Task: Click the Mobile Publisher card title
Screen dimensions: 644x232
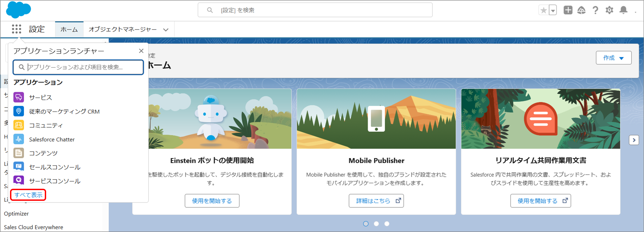Action: 376,160
